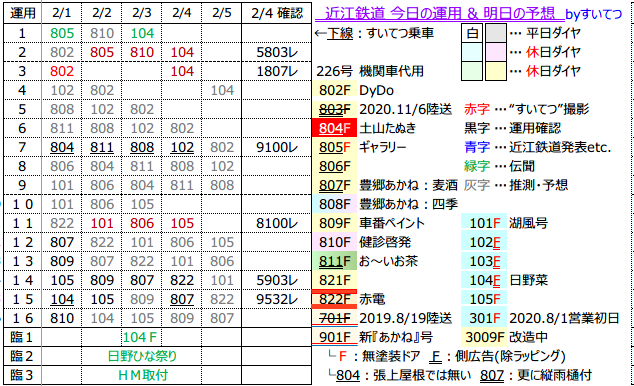The image size is (634, 386).
Task: Select the green 811F legend cell
Action: point(334,261)
